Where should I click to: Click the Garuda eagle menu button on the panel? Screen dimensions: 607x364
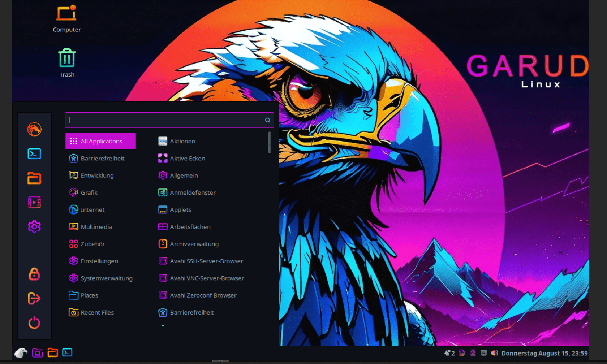(21, 352)
